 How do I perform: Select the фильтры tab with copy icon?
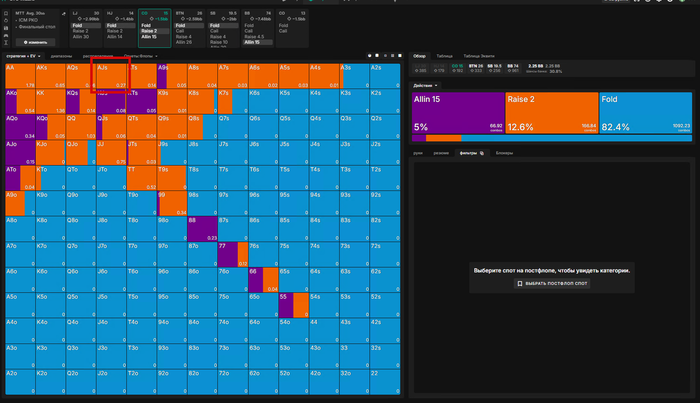coord(471,153)
